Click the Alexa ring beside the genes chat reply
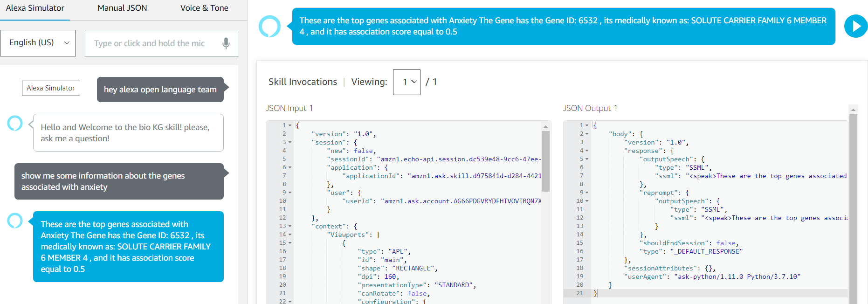Viewport: 868px width, 304px height. point(15,221)
